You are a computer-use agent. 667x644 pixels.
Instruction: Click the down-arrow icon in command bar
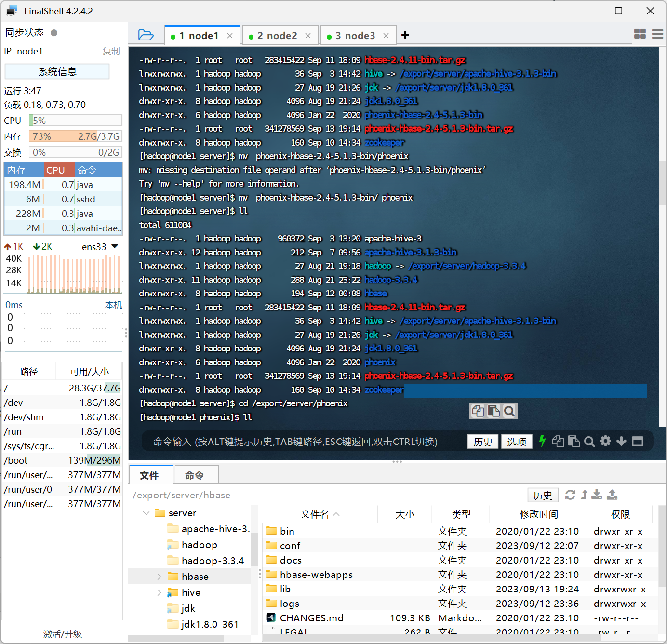coord(622,441)
